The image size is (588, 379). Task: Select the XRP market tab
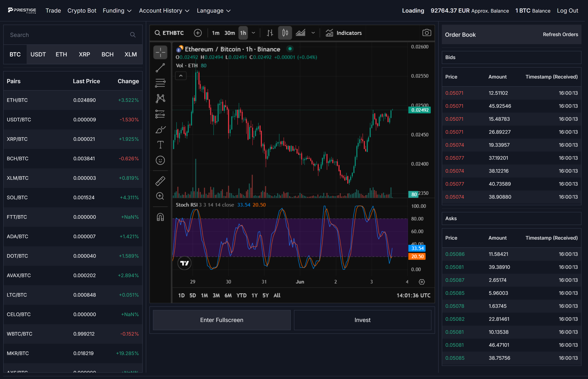click(x=84, y=54)
